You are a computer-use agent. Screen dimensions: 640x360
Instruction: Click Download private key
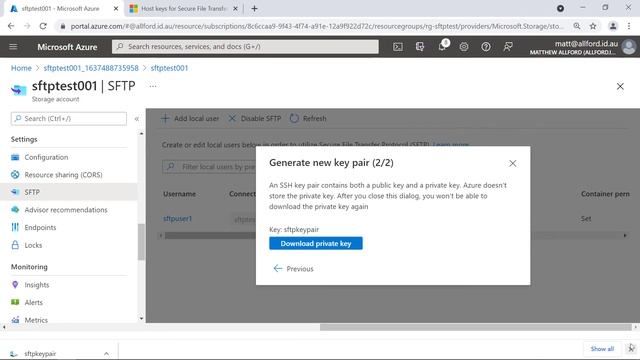316,243
